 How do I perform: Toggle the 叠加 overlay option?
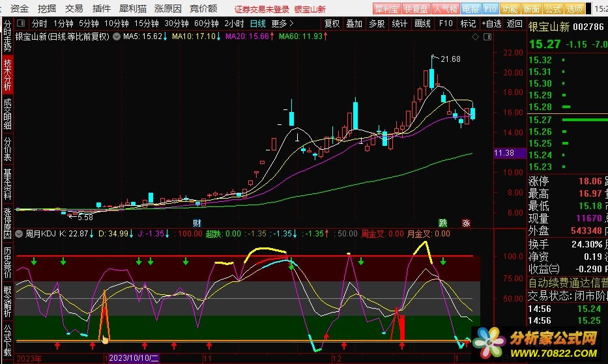point(354,23)
